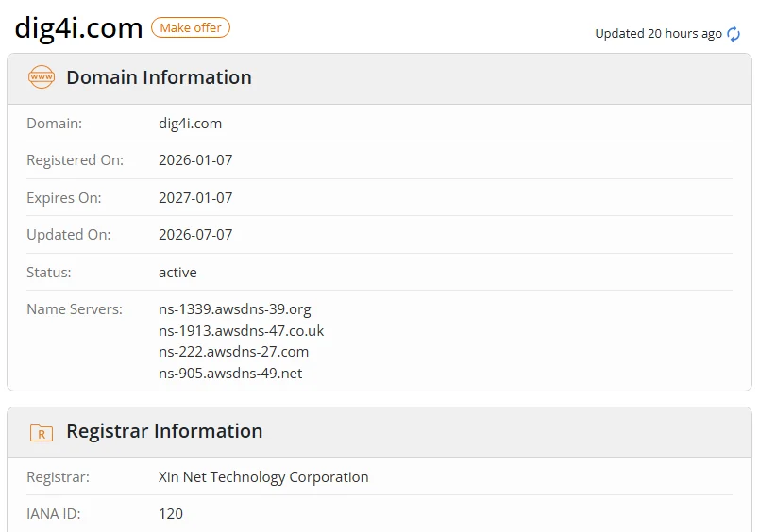
Task: Select IANA ID value 120
Action: tap(171, 514)
